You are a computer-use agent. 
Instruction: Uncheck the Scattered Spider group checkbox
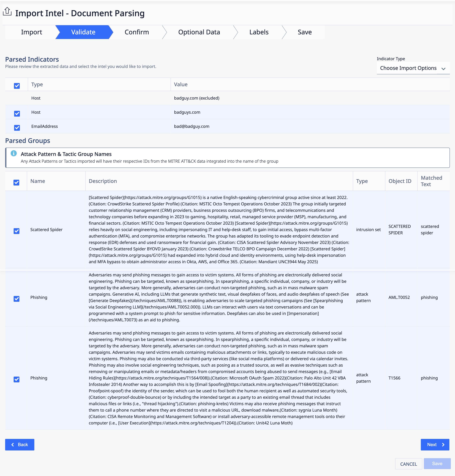[x=16, y=231]
